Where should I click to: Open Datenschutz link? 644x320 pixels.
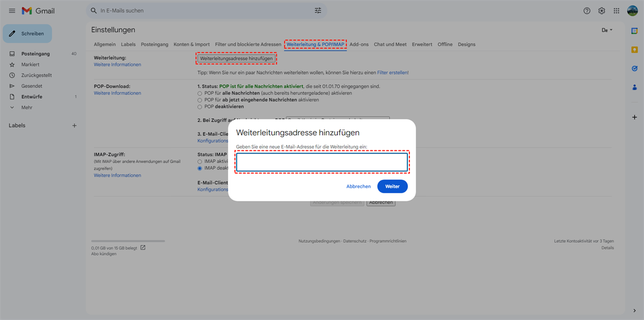[355, 241]
